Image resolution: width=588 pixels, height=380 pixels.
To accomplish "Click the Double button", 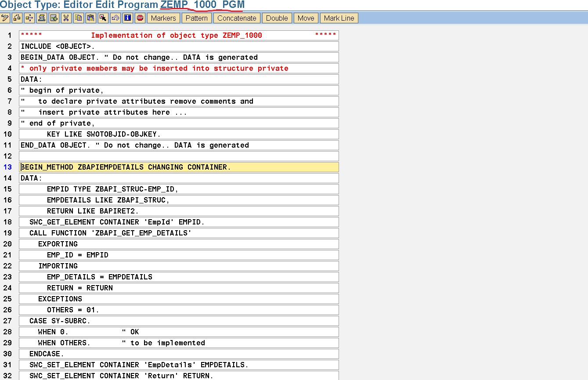I will tap(276, 18).
